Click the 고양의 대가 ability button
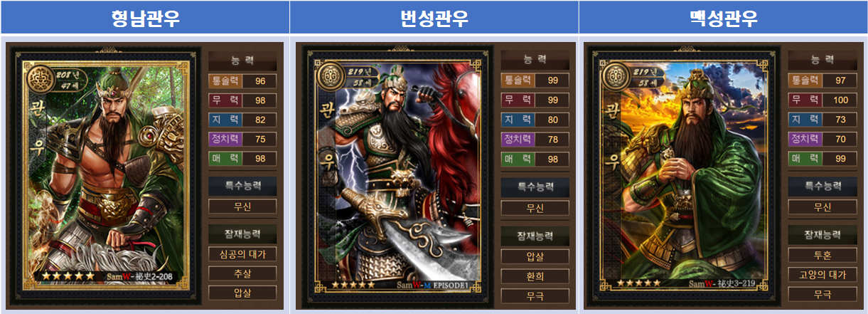868x314 pixels. click(822, 274)
